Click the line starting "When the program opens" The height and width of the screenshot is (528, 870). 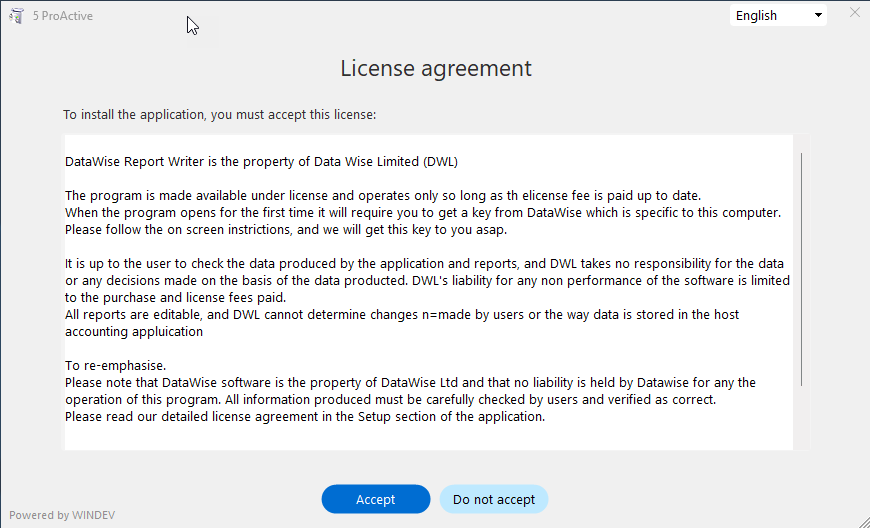pos(423,212)
